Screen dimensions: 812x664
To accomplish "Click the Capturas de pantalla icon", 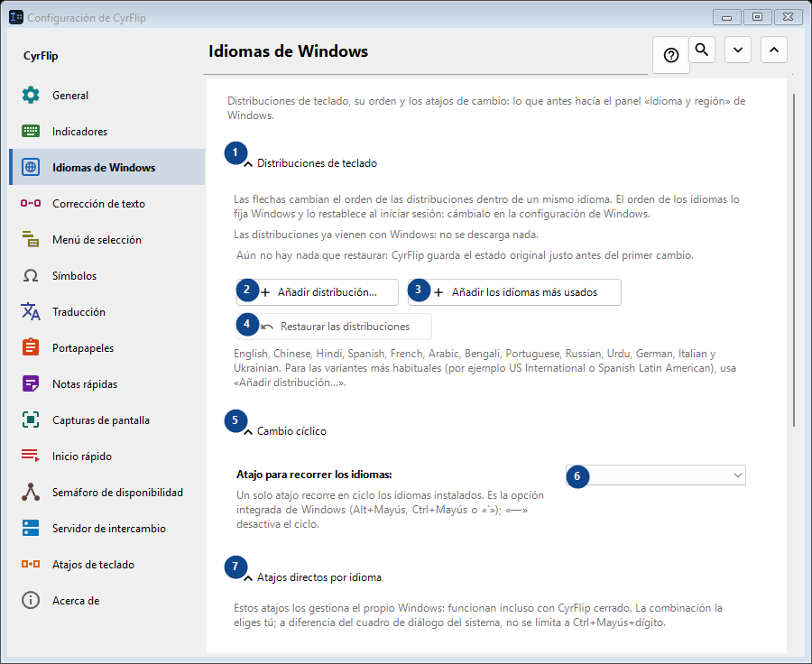I will coord(31,420).
